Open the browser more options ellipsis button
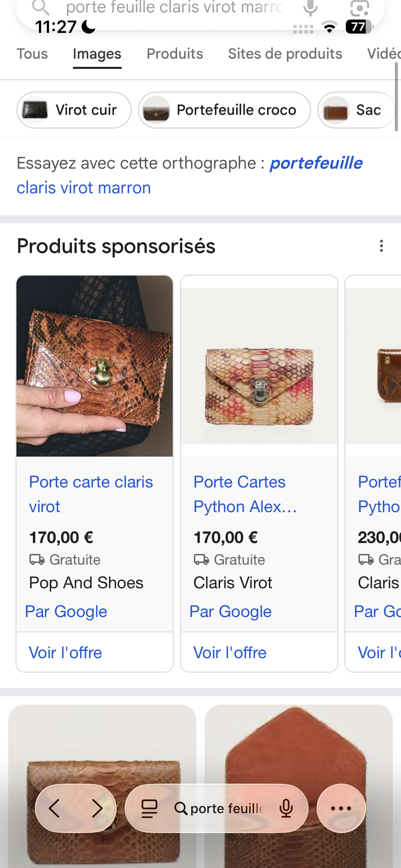 click(341, 808)
